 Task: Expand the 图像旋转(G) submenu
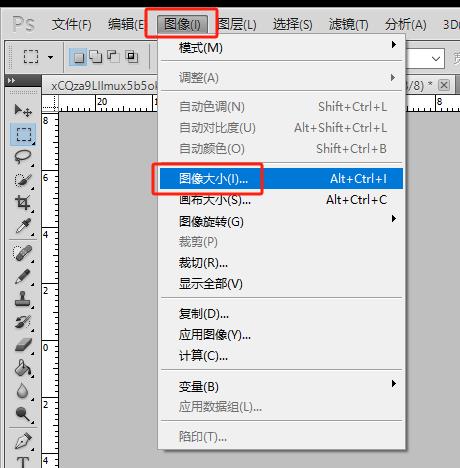tap(282, 221)
